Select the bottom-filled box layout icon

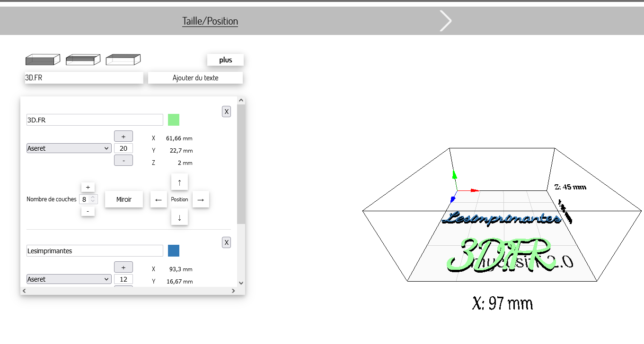[x=43, y=60]
